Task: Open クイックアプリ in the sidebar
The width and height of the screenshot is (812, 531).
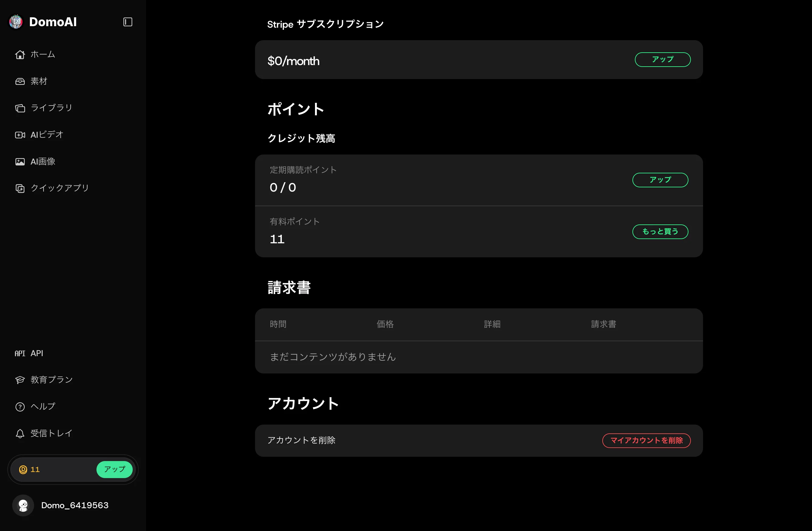Action: pyautogui.click(x=60, y=189)
